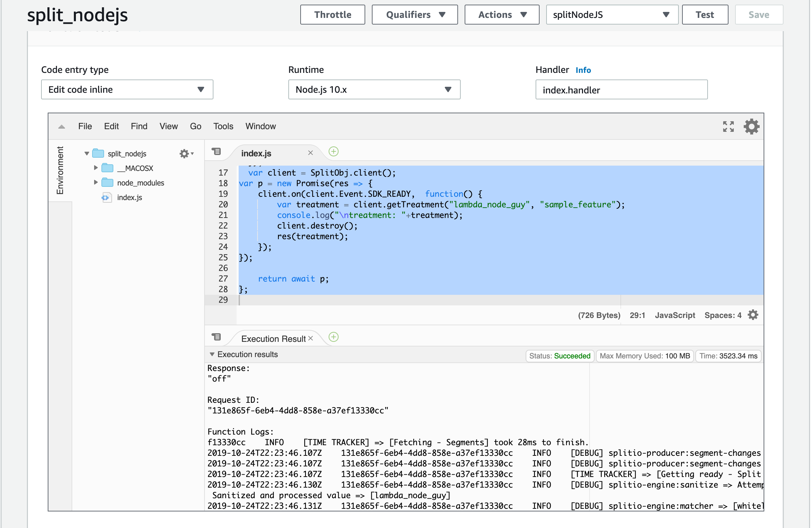812x528 pixels.
Task: Click the fullscreen editor icon
Action: [728, 127]
